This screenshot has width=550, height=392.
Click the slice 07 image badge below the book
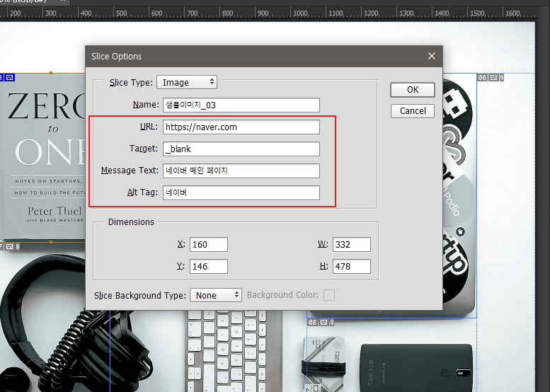pyautogui.click(x=10, y=247)
